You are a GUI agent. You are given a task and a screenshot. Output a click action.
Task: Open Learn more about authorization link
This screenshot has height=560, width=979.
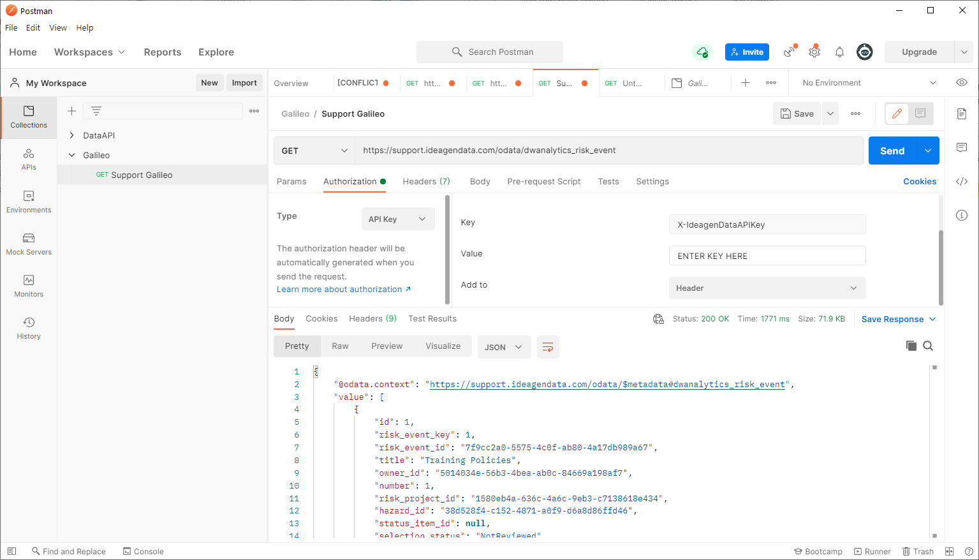pyautogui.click(x=344, y=289)
